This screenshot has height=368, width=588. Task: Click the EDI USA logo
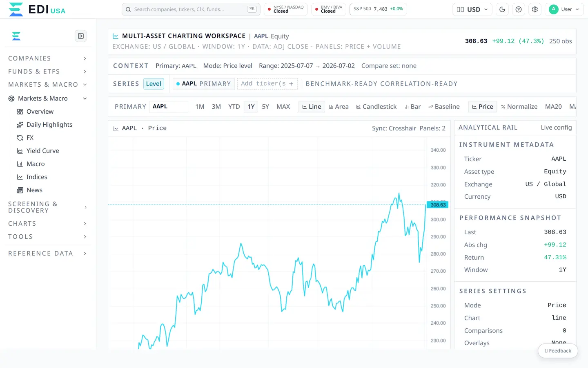(x=37, y=9)
